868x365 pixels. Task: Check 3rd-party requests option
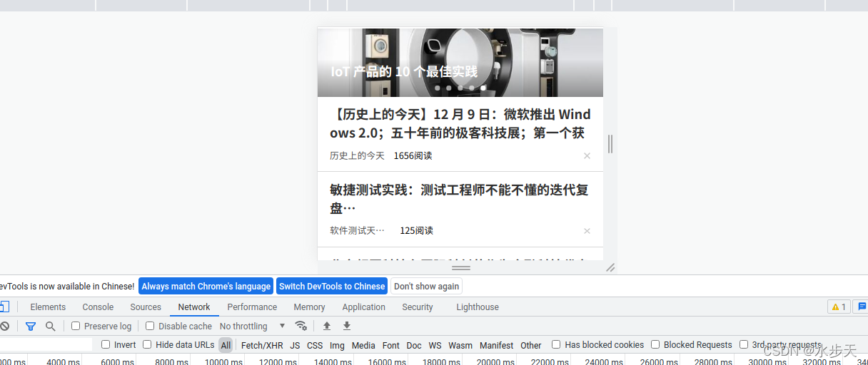click(x=744, y=344)
